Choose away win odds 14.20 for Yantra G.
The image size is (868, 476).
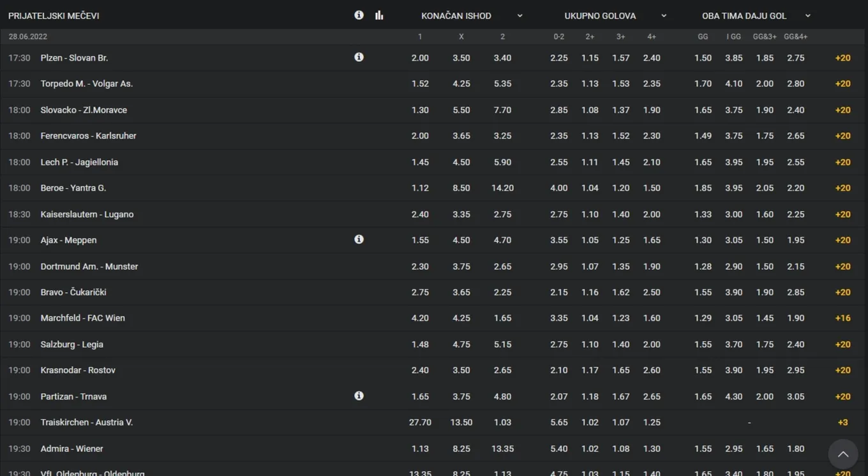point(502,188)
